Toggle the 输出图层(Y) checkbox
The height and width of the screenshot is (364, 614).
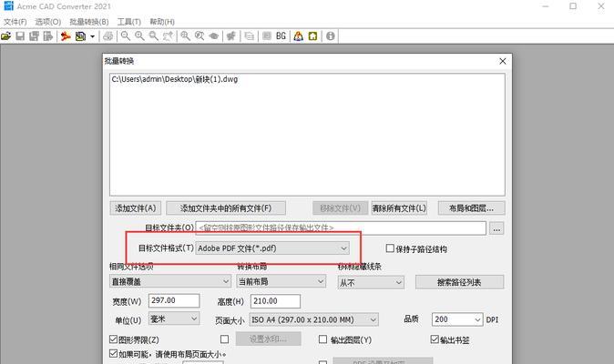tap(322, 339)
